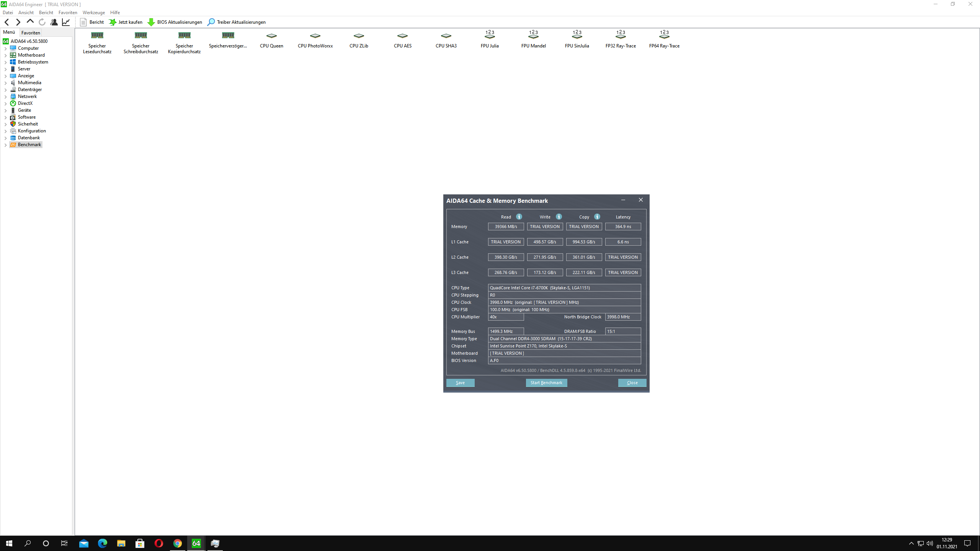Click the Read info icon
Screen dimensions: 980x551
tap(519, 217)
